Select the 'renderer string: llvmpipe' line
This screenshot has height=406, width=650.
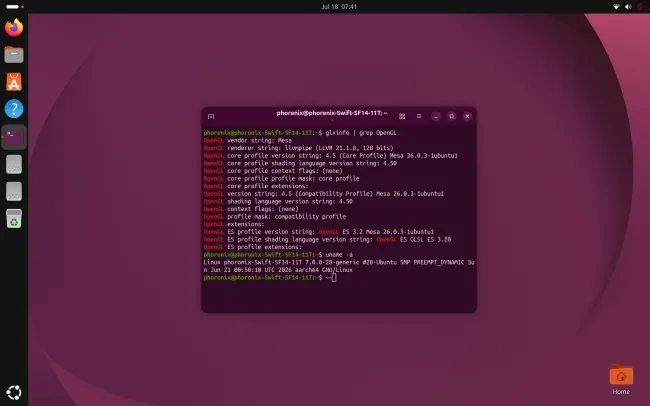coord(298,148)
